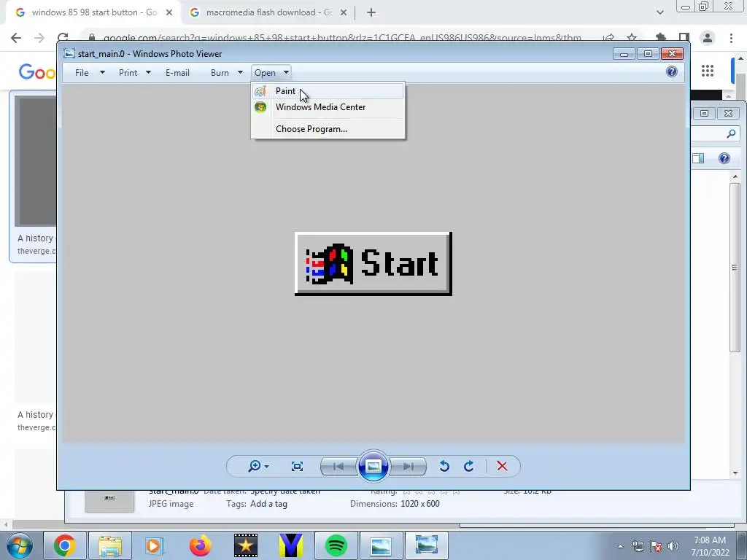Image resolution: width=747 pixels, height=560 pixels.
Task: Switch to the windows 85 98 start button tab
Action: pos(94,12)
